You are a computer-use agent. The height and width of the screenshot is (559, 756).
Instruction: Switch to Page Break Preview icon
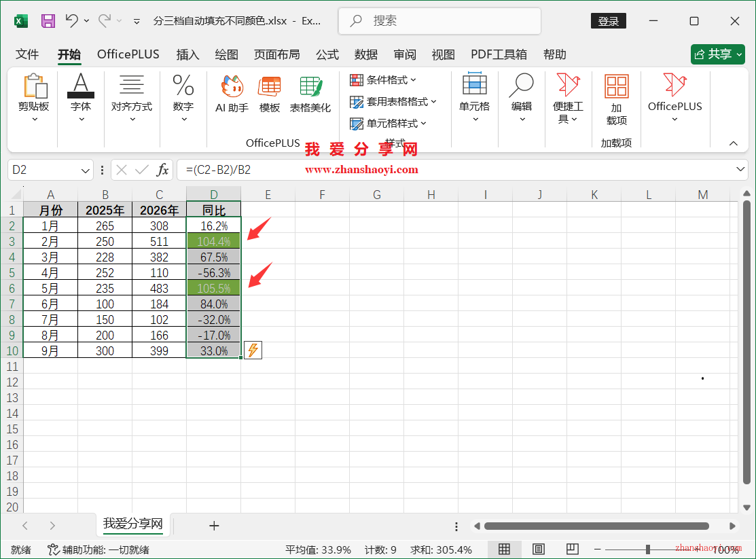click(573, 549)
